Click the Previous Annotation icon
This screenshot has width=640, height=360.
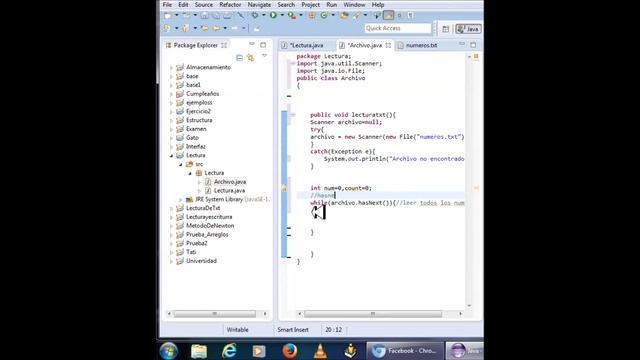click(x=186, y=28)
